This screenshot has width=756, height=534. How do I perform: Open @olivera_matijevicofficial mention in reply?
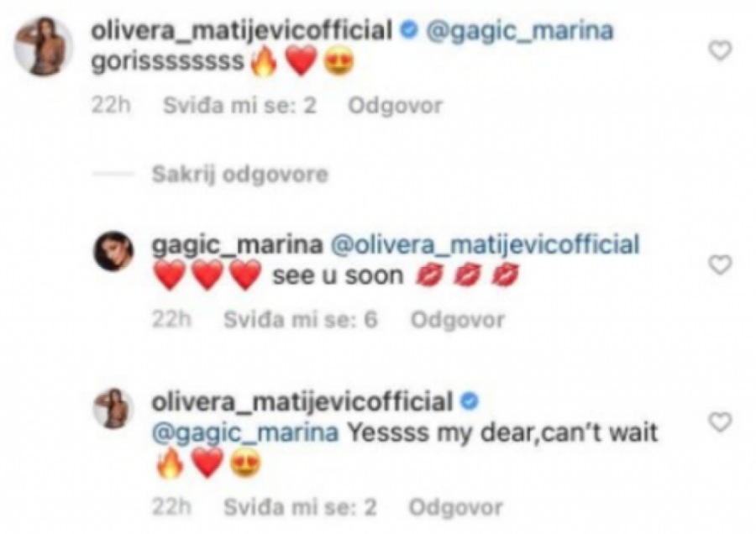485,244
